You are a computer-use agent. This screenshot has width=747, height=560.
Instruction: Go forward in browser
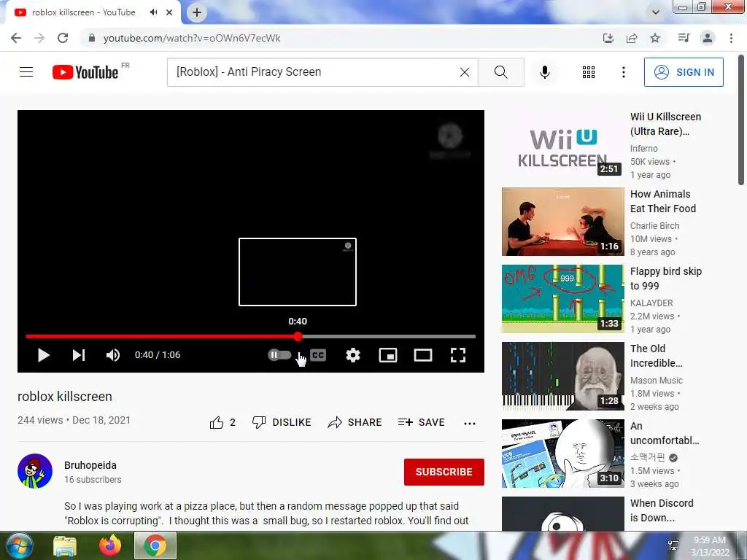[39, 38]
